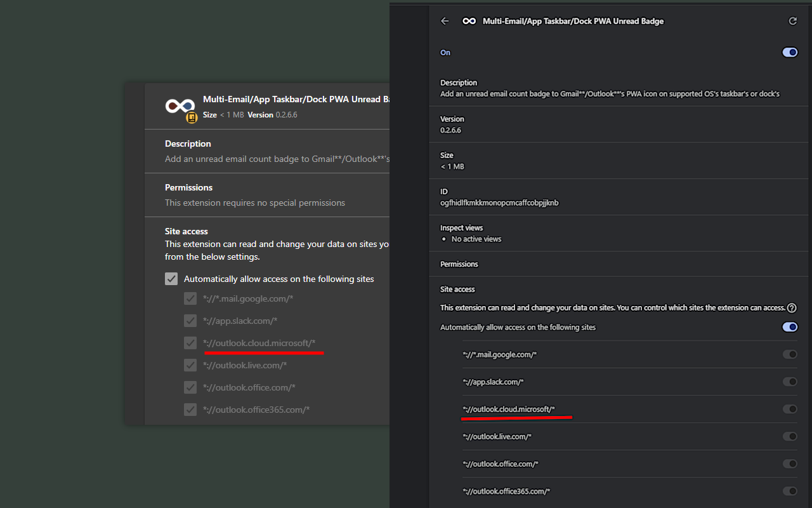Toggle switch for *://outlook.office.com/*
812x508 pixels.
(x=790, y=464)
